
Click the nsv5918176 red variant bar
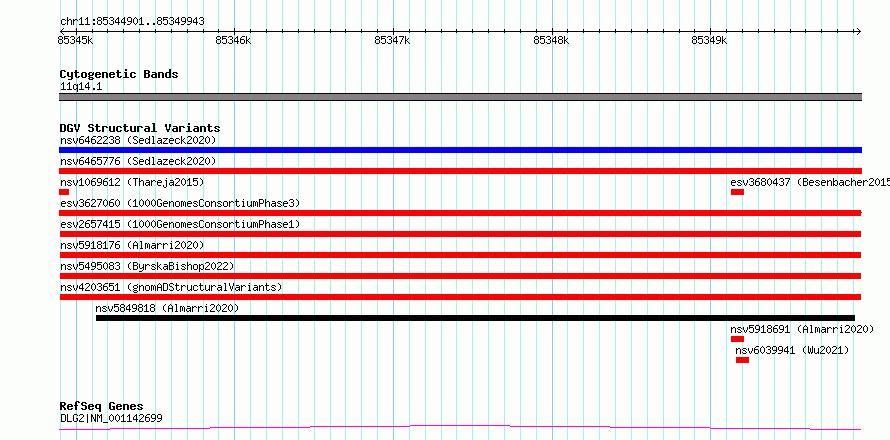click(x=460, y=255)
